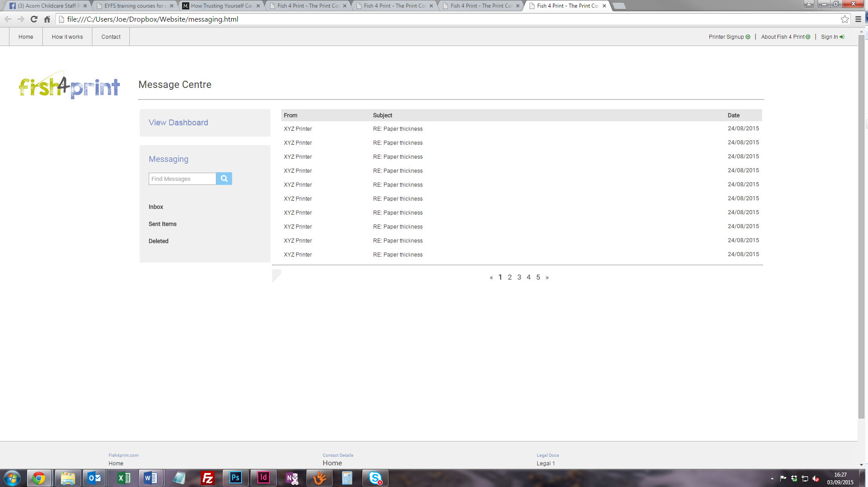Close the EYFS training courses tab
Image resolution: width=868 pixels, height=487 pixels.
(172, 6)
